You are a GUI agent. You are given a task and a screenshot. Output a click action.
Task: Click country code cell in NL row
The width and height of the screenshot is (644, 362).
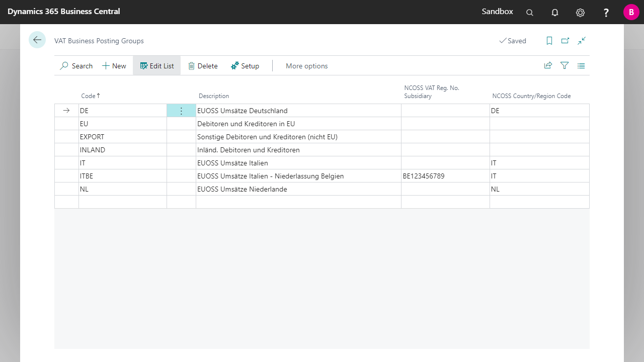539,189
